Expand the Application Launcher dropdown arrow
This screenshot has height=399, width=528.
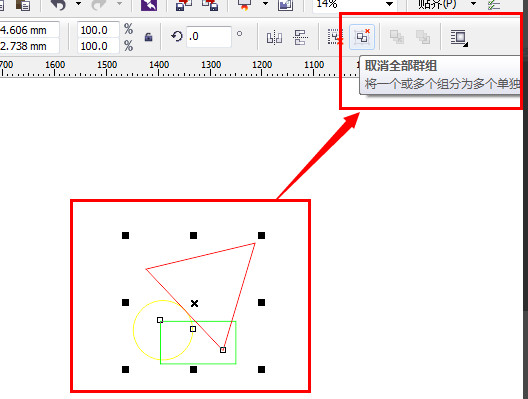point(265,4)
